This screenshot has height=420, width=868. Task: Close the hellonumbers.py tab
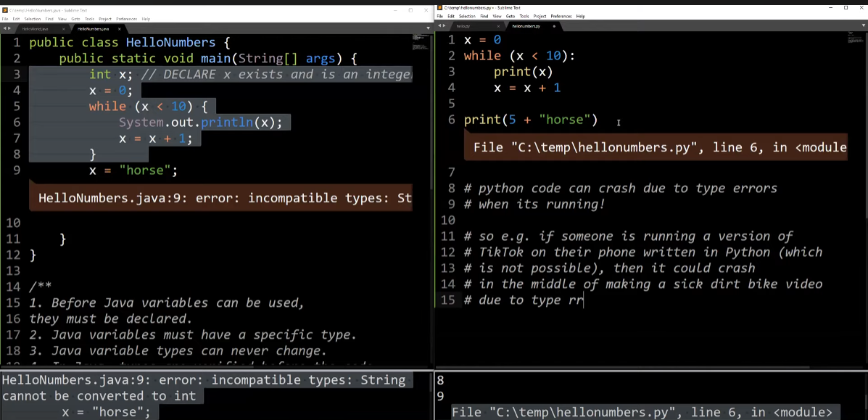click(x=555, y=26)
